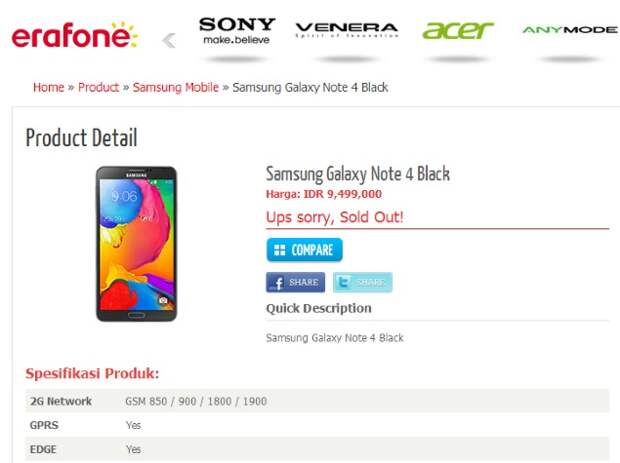This screenshot has height=463, width=620.
Task: Click the Harga IDR 9,499,000 price text
Action: [324, 194]
